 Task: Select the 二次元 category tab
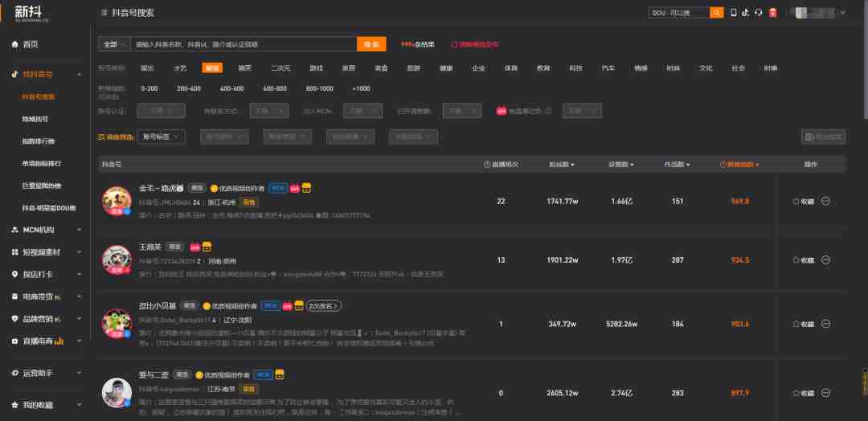pos(280,68)
